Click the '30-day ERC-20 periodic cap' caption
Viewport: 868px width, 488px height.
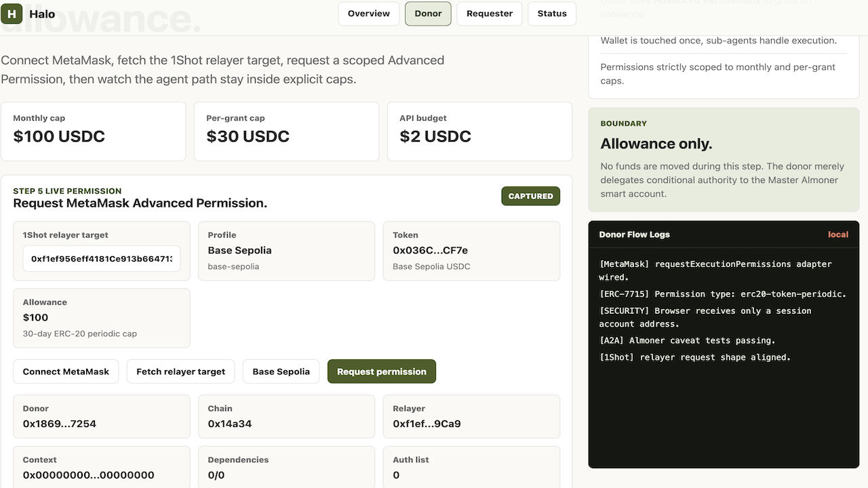[80, 333]
